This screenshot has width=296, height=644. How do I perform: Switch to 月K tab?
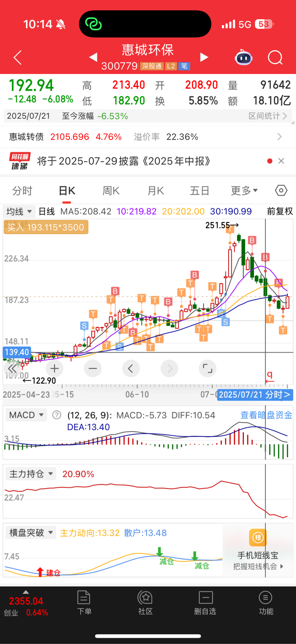click(x=156, y=191)
